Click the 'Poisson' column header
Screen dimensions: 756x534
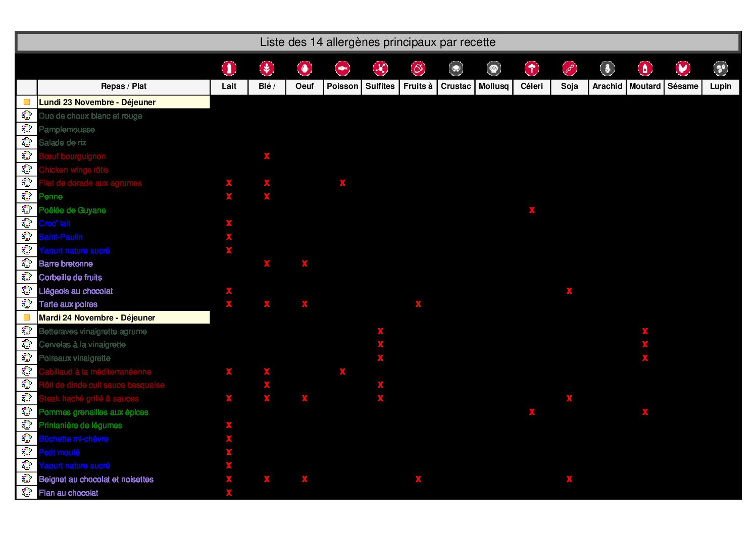coord(342,86)
